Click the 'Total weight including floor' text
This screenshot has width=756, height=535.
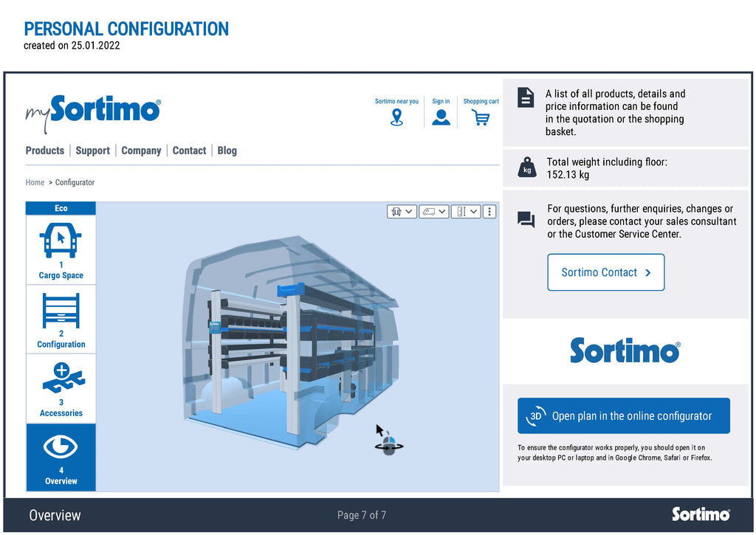click(607, 162)
